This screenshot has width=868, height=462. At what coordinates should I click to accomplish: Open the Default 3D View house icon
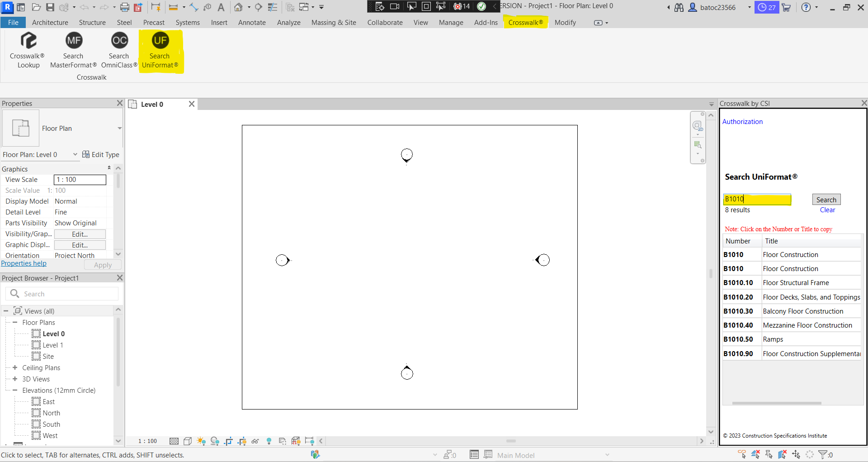click(238, 7)
